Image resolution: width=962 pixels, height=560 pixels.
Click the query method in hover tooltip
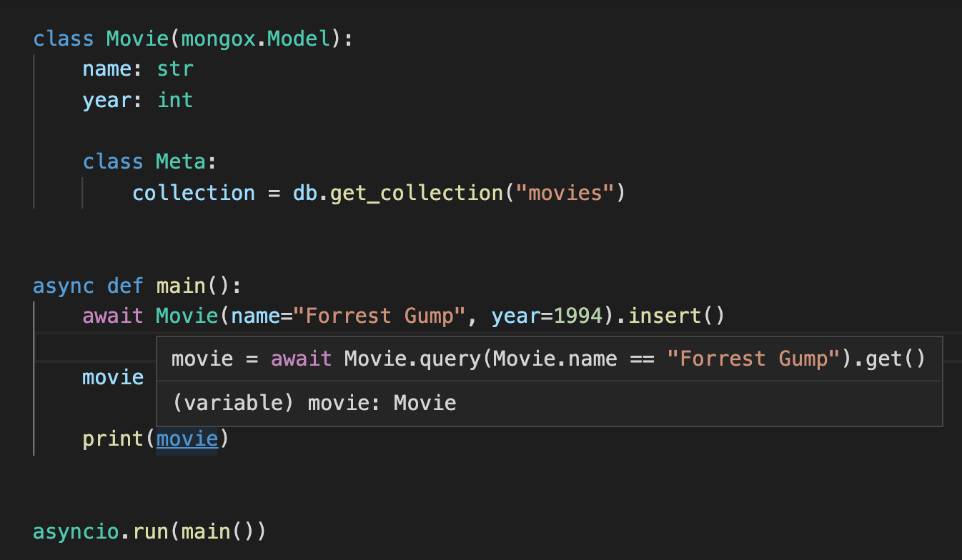point(452,358)
